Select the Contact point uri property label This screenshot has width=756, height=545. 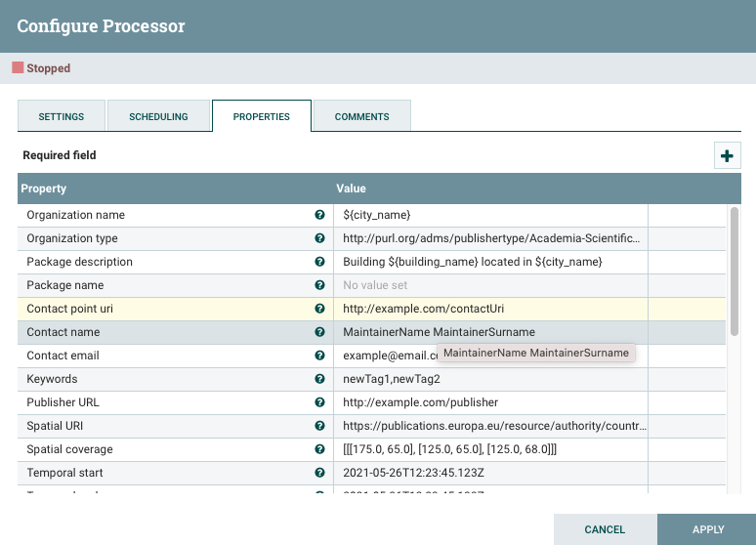[70, 309]
